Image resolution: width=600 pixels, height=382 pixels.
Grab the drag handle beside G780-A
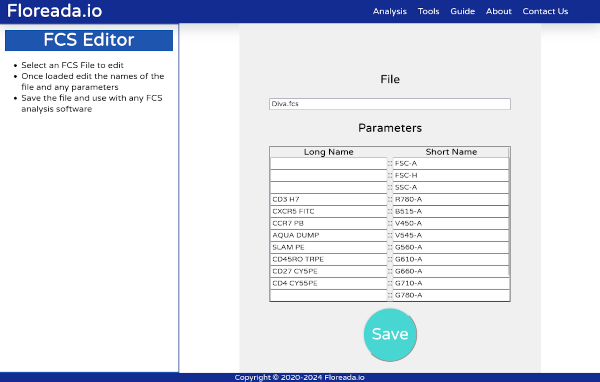click(390, 295)
